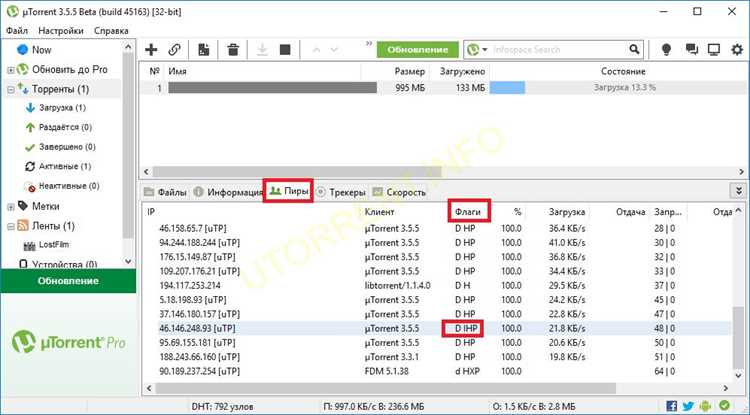Screen dimensions: 750x415
Task: Click the chat bubbles icon in toolbar
Action: [691, 49]
